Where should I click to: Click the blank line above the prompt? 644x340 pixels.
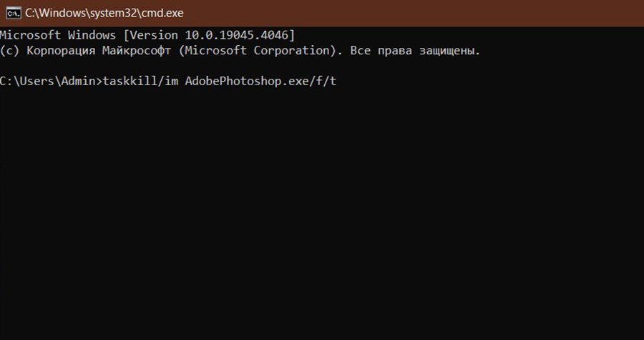322,66
